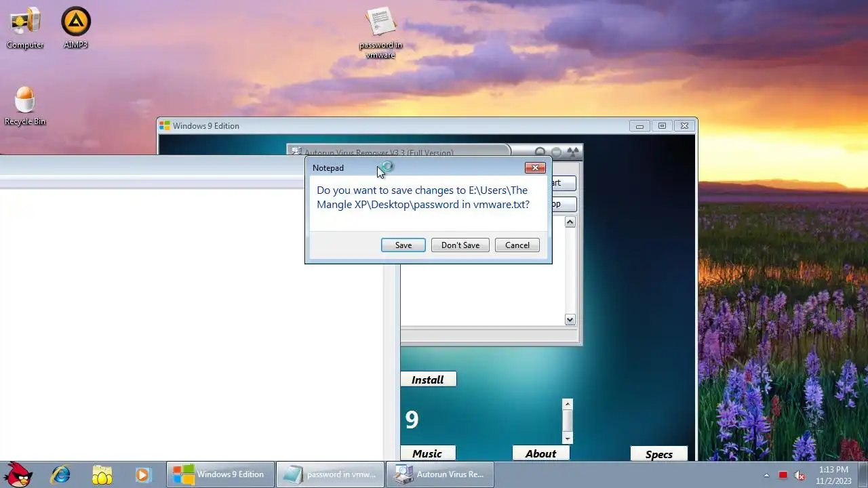Screen dimensions: 868x488
Task: Minimize the Windows 9 Edition window
Action: [639, 126]
